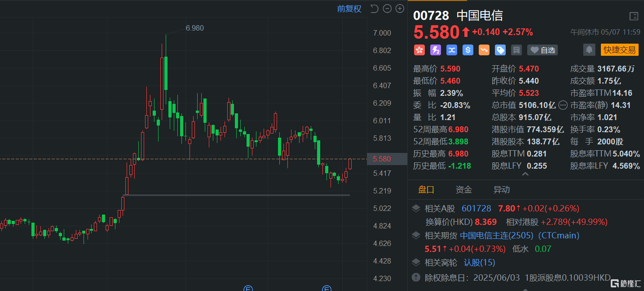Select the blue price tag icon

pyautogui.click(x=500, y=50)
